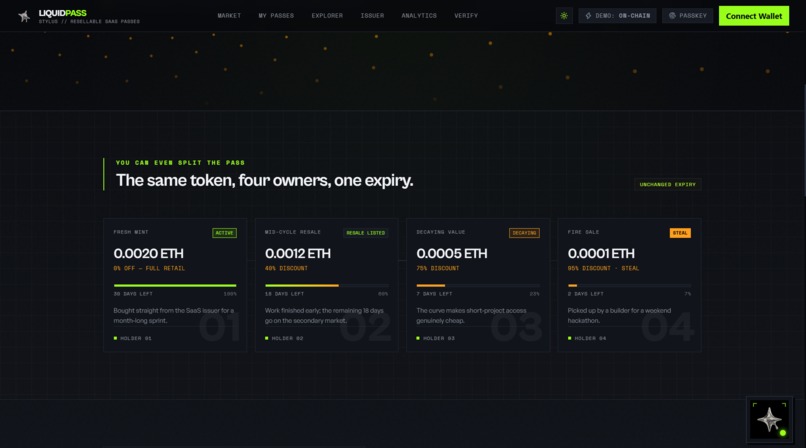The image size is (806, 448).
Task: Open Analytics nav item
Action: [x=419, y=16]
